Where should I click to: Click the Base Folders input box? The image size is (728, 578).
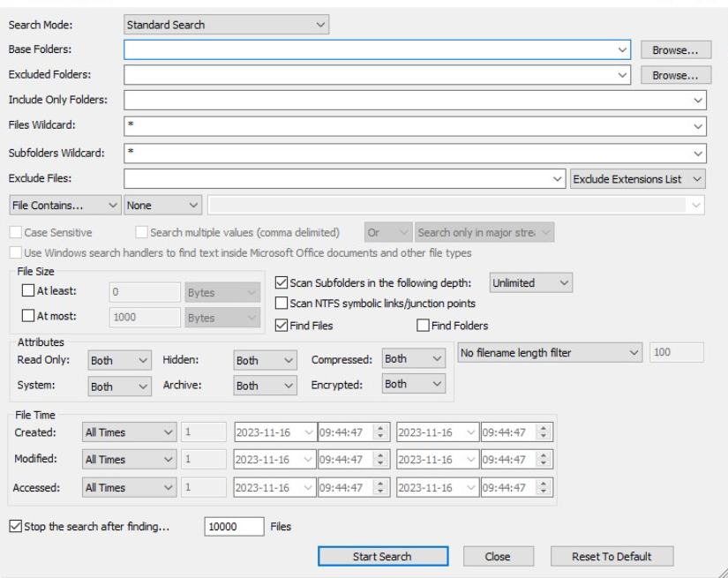pos(377,49)
